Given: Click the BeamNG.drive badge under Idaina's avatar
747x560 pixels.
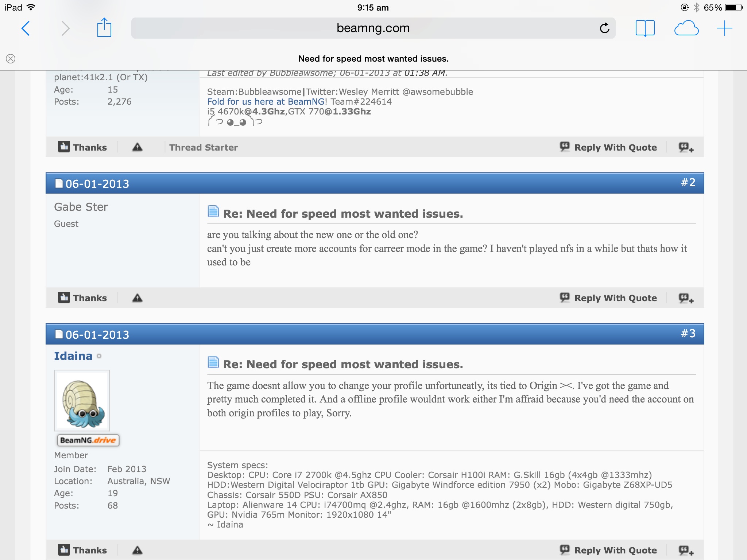Looking at the screenshot, I should (x=88, y=440).
